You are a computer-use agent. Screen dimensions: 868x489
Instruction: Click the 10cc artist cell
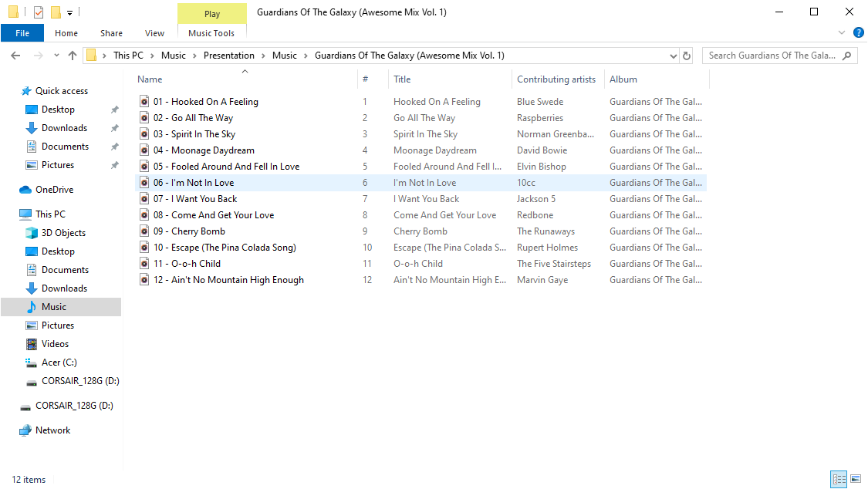[x=526, y=183]
